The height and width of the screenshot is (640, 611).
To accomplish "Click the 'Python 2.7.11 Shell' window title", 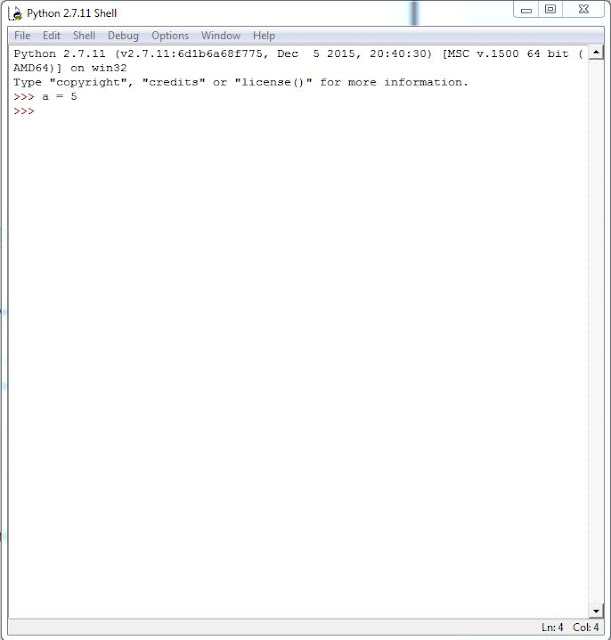I will (72, 13).
